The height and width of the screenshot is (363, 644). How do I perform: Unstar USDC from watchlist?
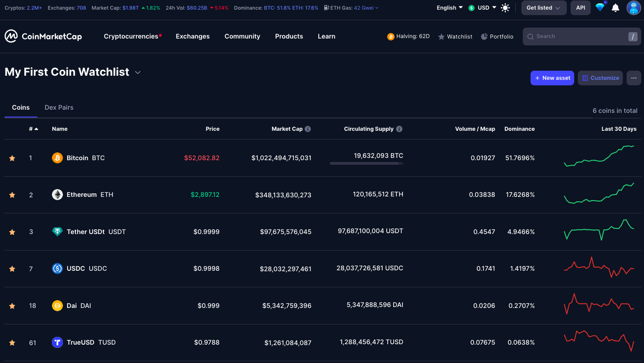point(12,268)
